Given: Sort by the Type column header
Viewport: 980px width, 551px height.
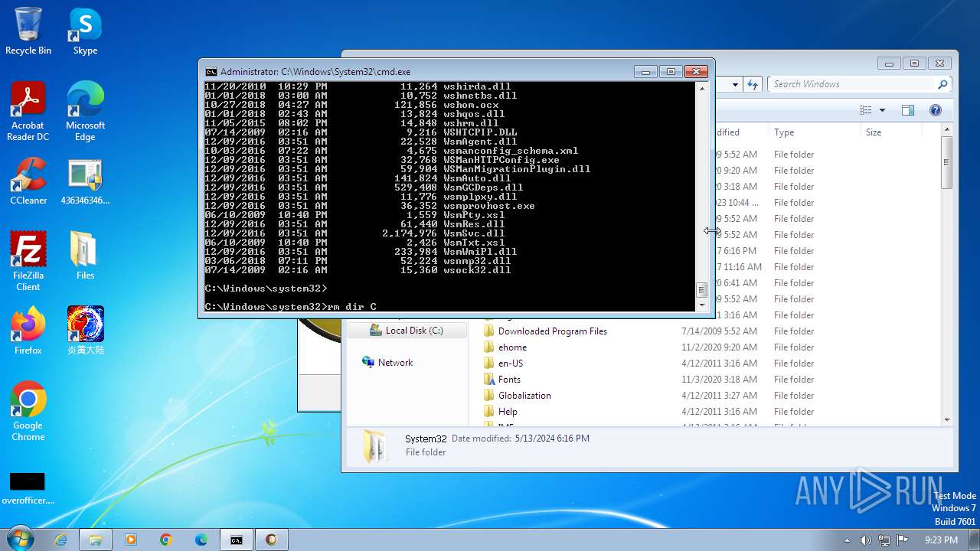Looking at the screenshot, I should tap(814, 132).
